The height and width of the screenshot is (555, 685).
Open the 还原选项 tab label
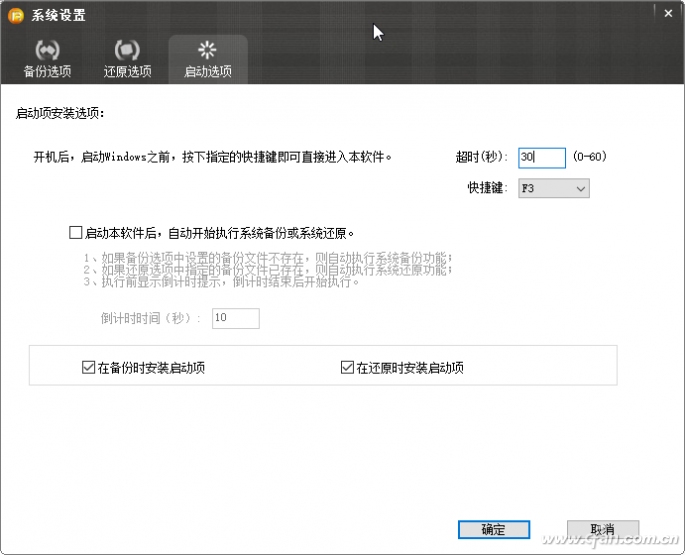coord(127,71)
